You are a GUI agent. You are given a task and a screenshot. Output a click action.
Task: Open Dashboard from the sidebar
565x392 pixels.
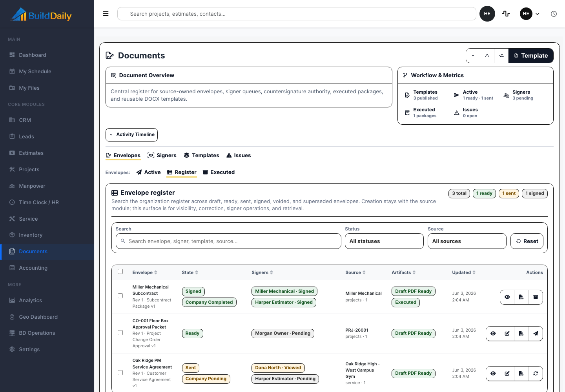coord(47,55)
